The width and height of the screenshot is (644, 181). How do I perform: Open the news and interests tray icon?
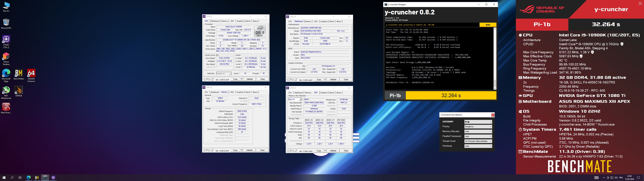597,178
